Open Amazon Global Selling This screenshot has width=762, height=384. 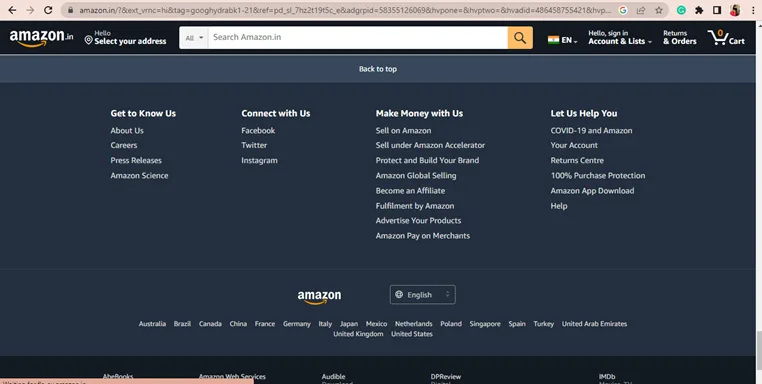416,175
